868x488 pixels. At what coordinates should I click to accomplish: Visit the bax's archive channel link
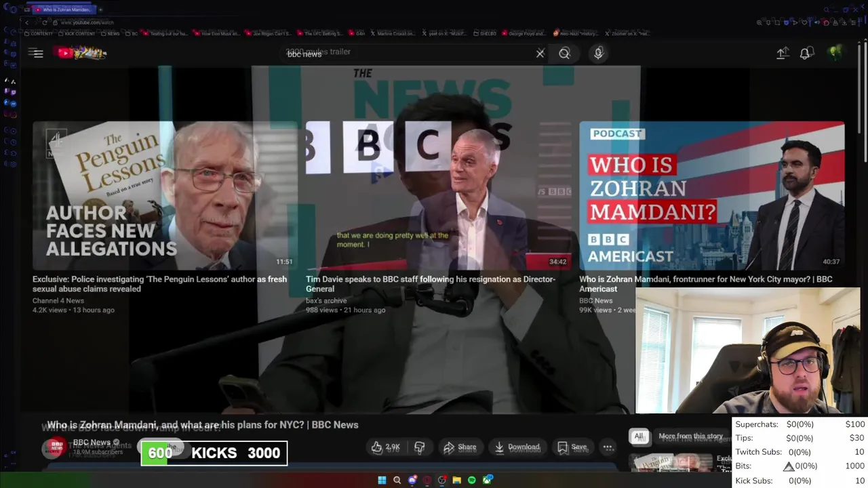point(326,301)
